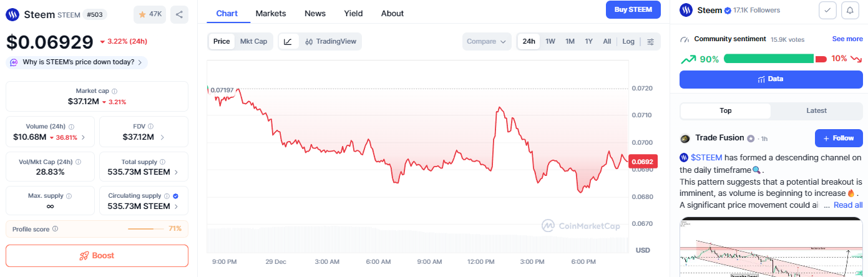The width and height of the screenshot is (868, 277).
Task: Open descending channel chart image thumbnail
Action: [771, 247]
